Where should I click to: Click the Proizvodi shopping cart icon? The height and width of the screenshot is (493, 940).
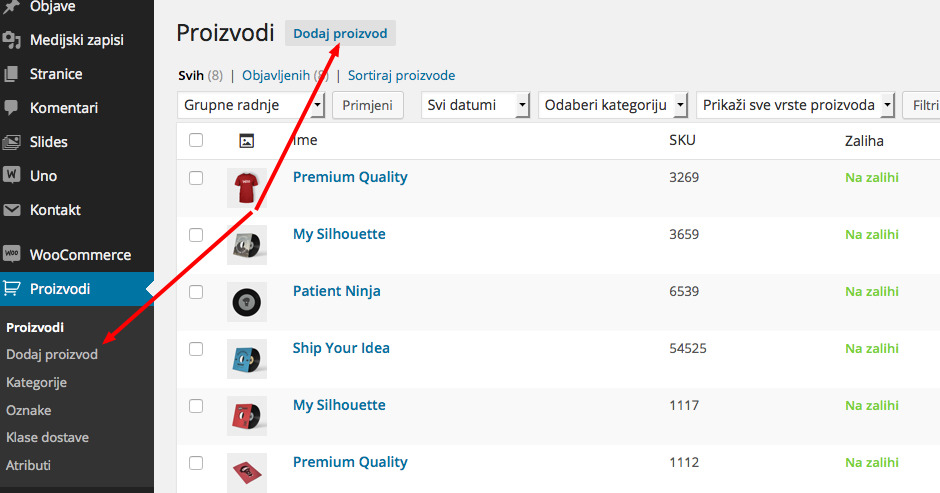tap(11, 288)
